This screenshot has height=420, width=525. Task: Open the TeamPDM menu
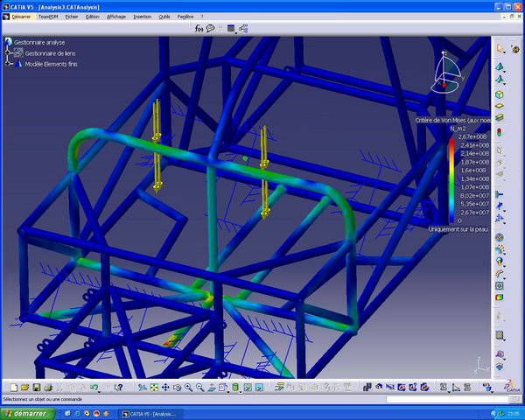click(x=48, y=17)
